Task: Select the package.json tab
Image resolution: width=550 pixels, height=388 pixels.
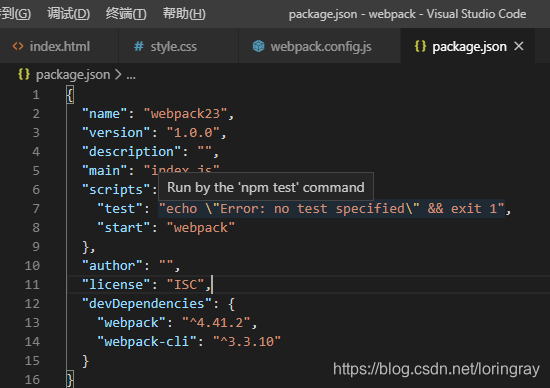Action: [469, 46]
